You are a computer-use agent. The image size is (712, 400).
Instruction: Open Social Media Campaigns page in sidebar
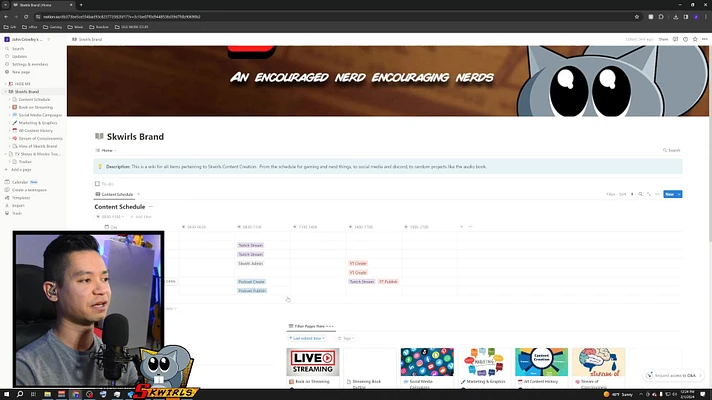pos(40,115)
